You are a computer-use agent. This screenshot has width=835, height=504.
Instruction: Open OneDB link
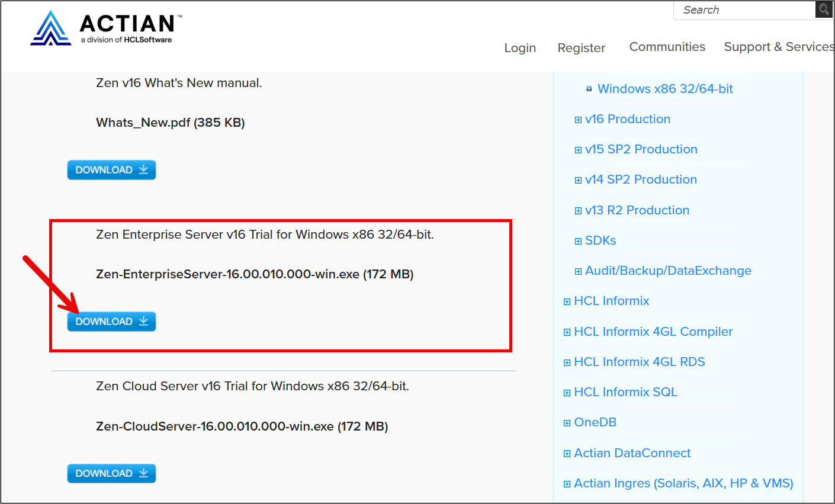[x=595, y=422]
